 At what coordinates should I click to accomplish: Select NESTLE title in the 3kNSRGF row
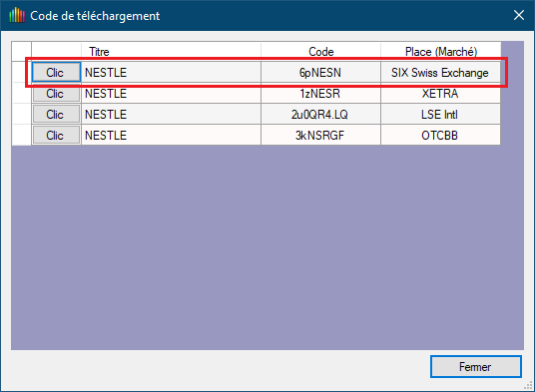tap(171, 135)
